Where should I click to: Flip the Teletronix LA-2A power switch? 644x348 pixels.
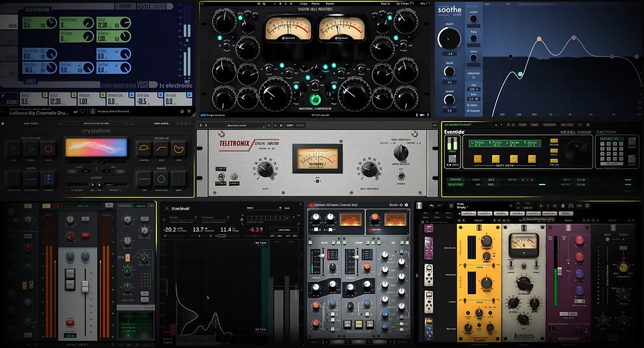click(x=401, y=176)
